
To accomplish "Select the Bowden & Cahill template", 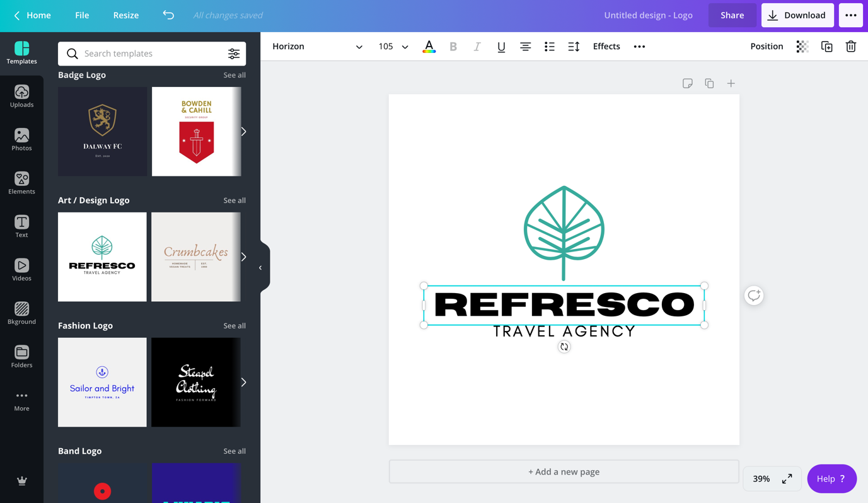I will [x=196, y=132].
